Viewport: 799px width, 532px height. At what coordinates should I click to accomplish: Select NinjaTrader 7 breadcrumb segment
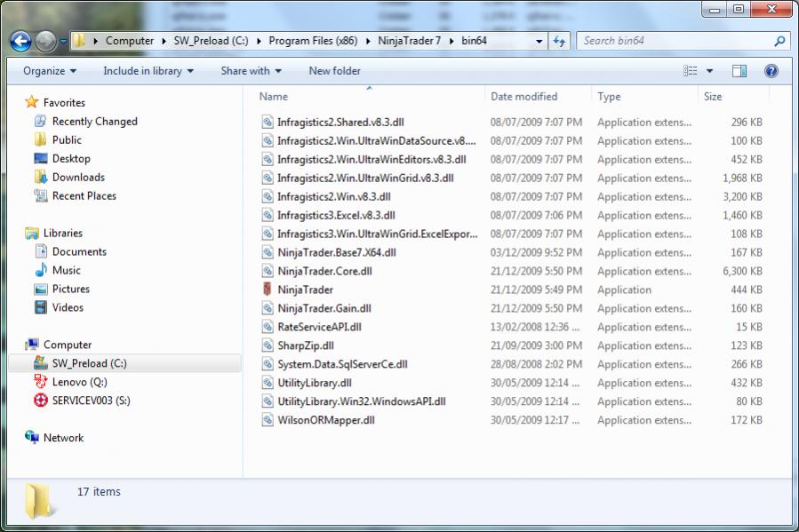pos(409,41)
